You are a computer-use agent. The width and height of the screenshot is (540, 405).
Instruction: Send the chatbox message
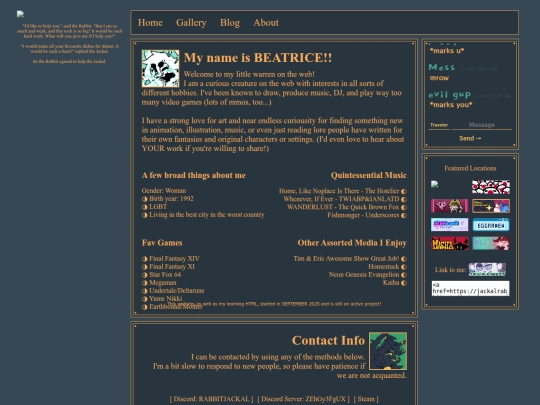click(470, 138)
